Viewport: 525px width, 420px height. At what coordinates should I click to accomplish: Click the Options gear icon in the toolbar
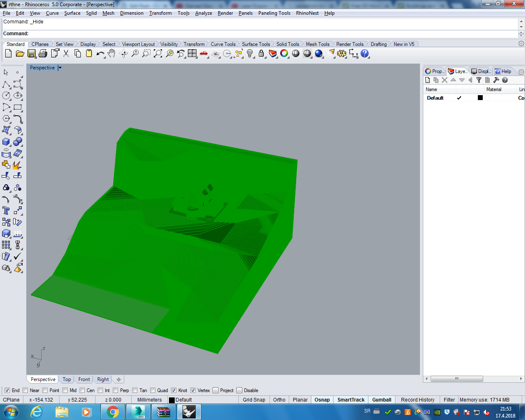[342, 53]
